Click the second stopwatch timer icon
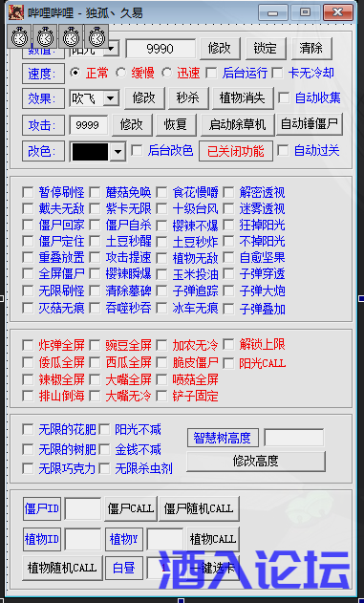Viewport: 364px width, 603px height. (45, 36)
